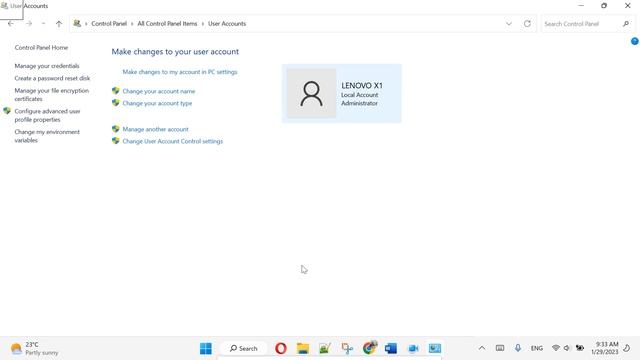Screen dimensions: 640x360
Task: Open the clock and date at 9:33 AM
Action: pos(604,348)
